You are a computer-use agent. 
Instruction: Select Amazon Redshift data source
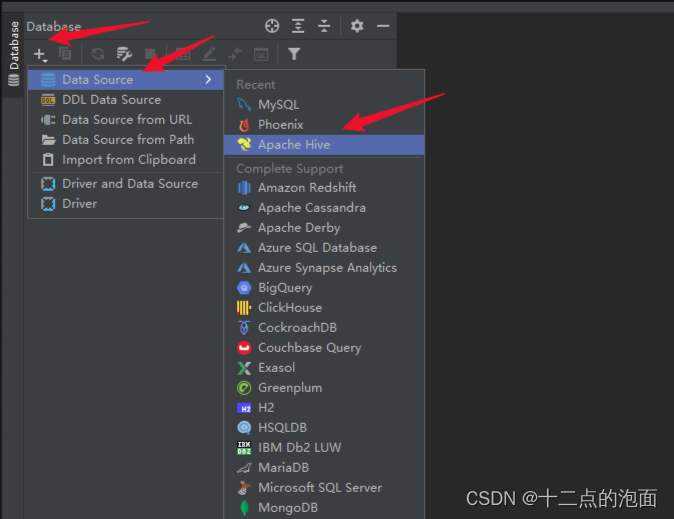pyautogui.click(x=324, y=187)
